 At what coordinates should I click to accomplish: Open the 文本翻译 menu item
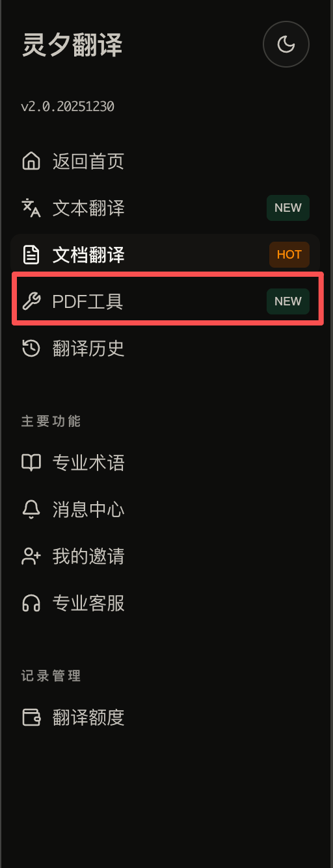tap(165, 208)
